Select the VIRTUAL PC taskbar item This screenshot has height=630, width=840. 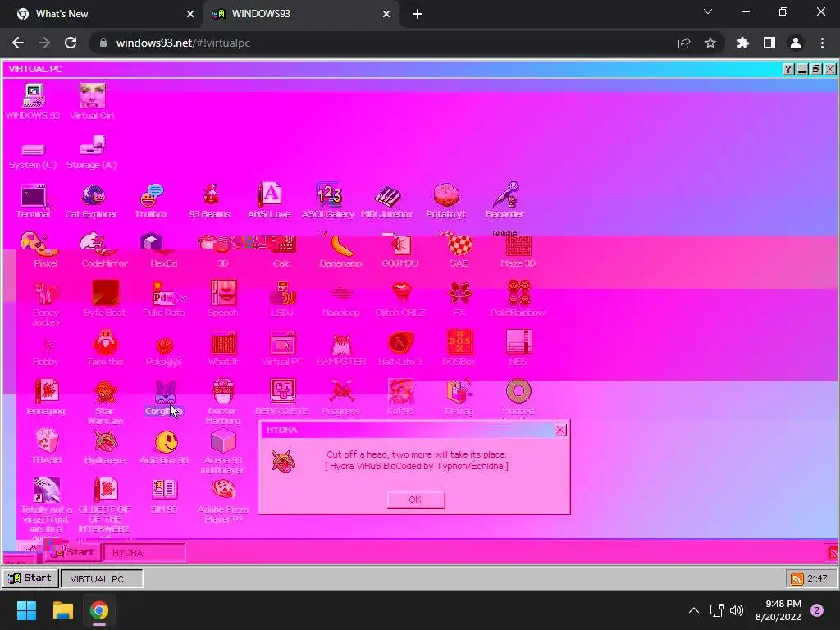[x=102, y=578]
